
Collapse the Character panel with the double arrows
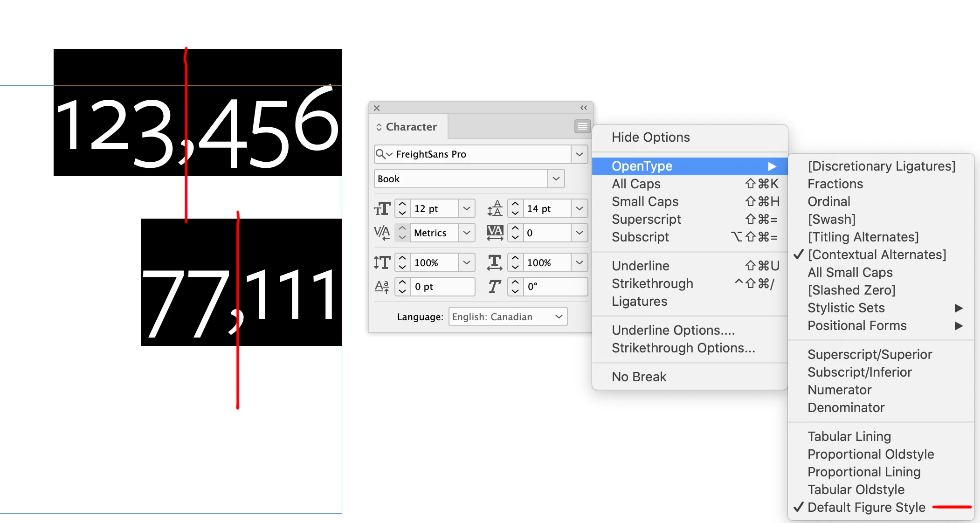583,108
